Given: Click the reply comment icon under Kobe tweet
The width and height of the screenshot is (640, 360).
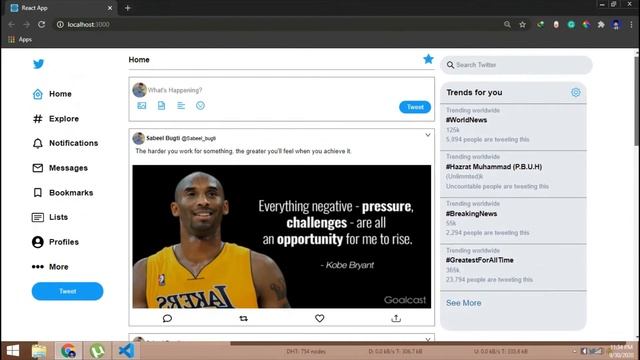Looking at the screenshot, I should click(167, 318).
